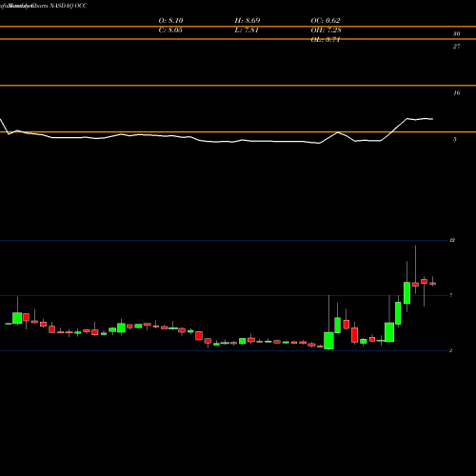The width and height of the screenshot is (476, 476).
Task: Click the low price L: 7.81
Action: 247,30
